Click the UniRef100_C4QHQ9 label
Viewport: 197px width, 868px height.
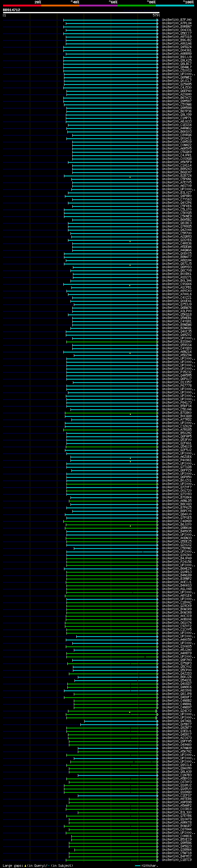tap(176, 521)
